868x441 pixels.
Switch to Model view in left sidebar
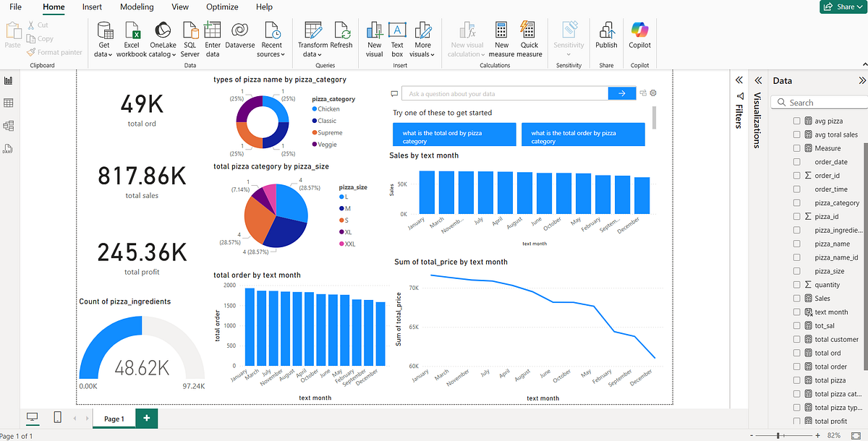[x=10, y=124]
